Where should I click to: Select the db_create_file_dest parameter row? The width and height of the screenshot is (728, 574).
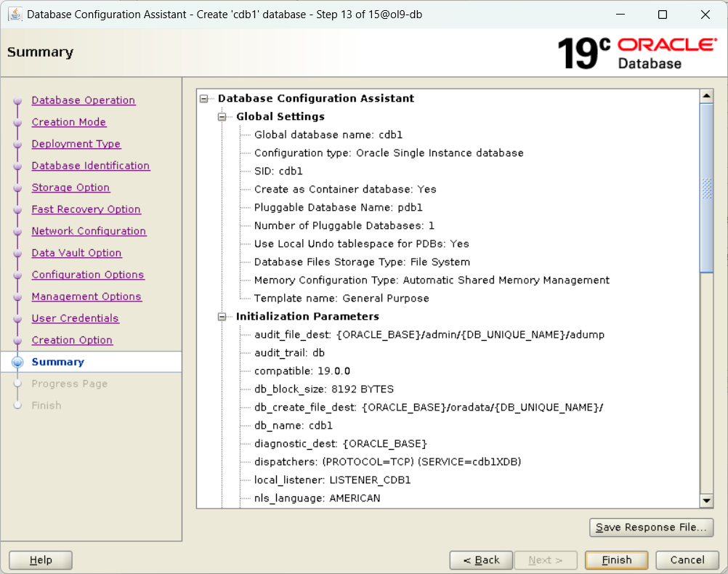coord(429,408)
